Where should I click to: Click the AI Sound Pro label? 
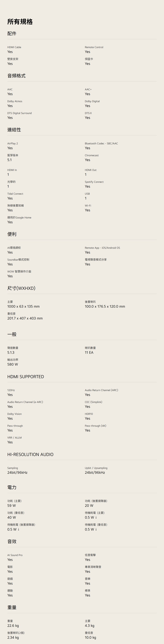pyautogui.click(x=15, y=555)
